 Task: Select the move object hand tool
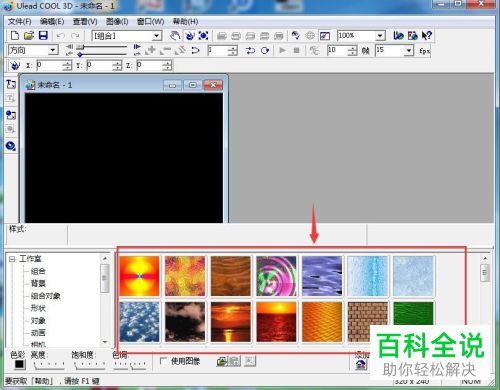(x=175, y=35)
